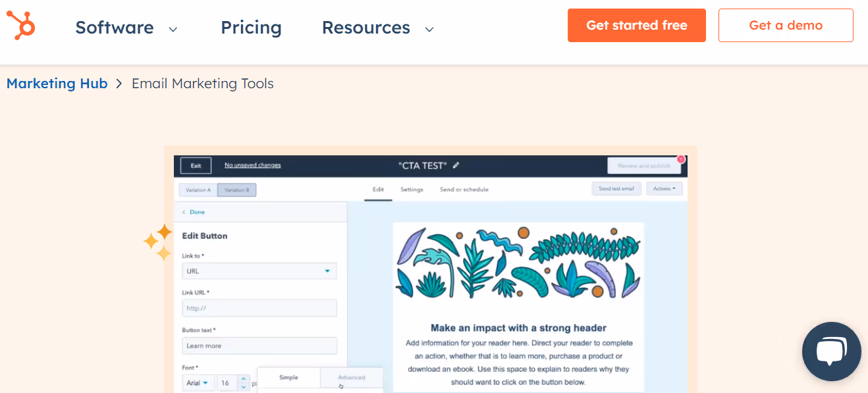Image resolution: width=868 pixels, height=393 pixels.
Task: Click the Get started free button
Action: [637, 26]
